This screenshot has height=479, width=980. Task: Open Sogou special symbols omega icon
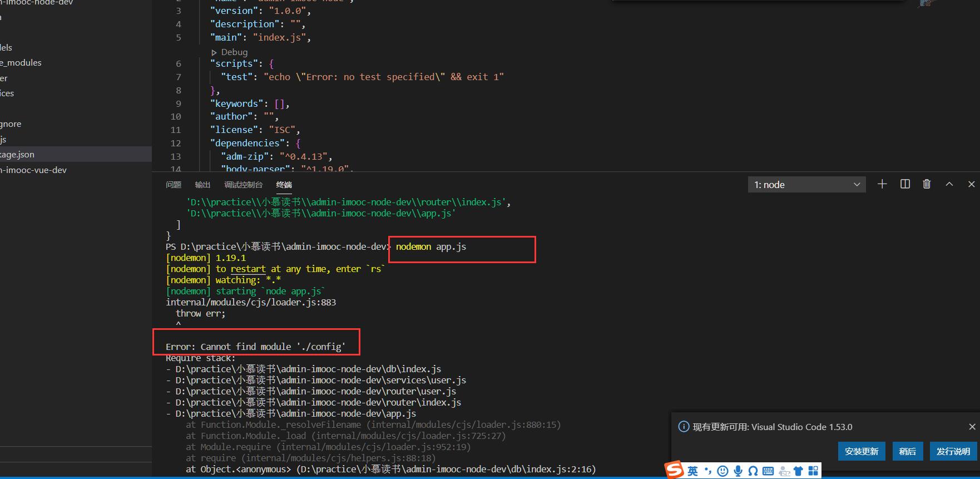point(753,471)
